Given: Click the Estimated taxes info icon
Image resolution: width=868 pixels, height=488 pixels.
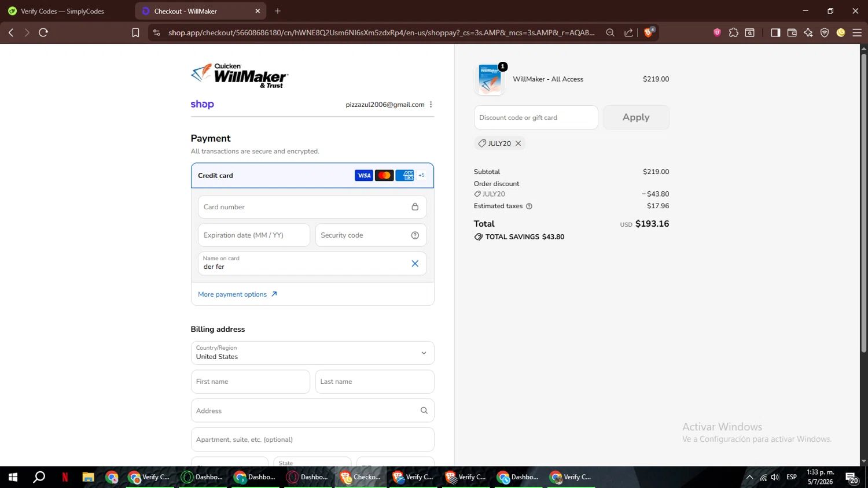Looking at the screenshot, I should pos(529,206).
